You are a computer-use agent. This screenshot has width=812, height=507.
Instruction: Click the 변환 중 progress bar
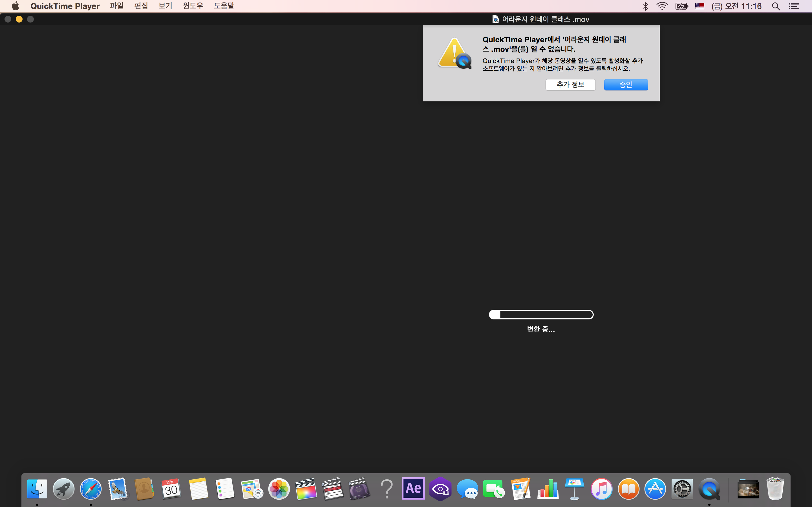(541, 315)
